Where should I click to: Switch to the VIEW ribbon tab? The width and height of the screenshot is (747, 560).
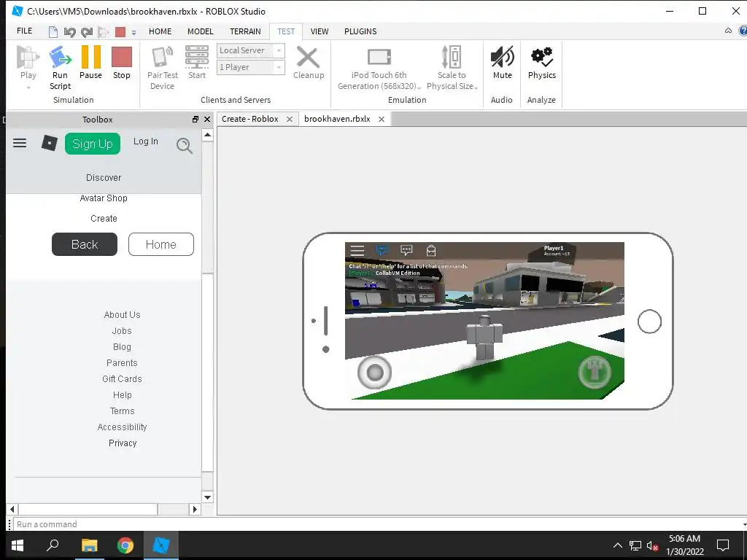point(320,31)
